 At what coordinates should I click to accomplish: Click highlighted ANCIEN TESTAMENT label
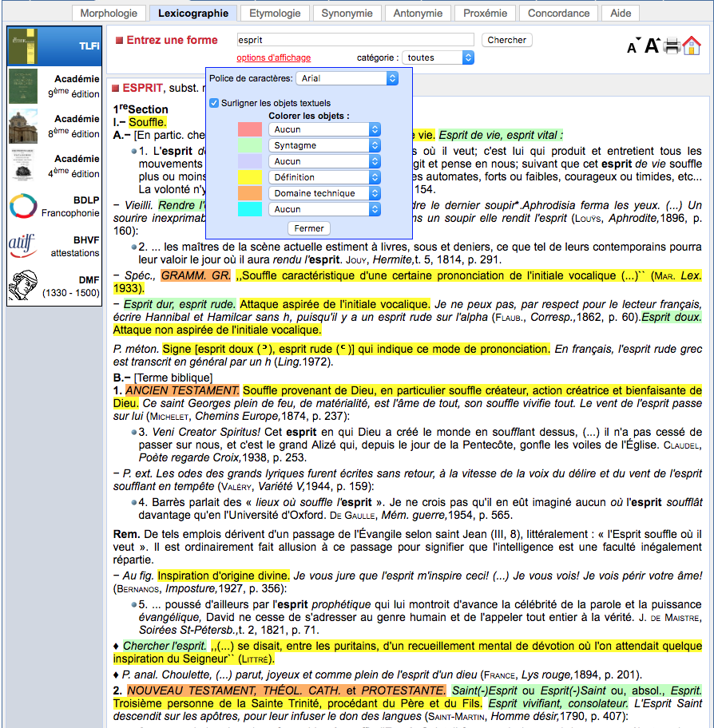pos(182,390)
